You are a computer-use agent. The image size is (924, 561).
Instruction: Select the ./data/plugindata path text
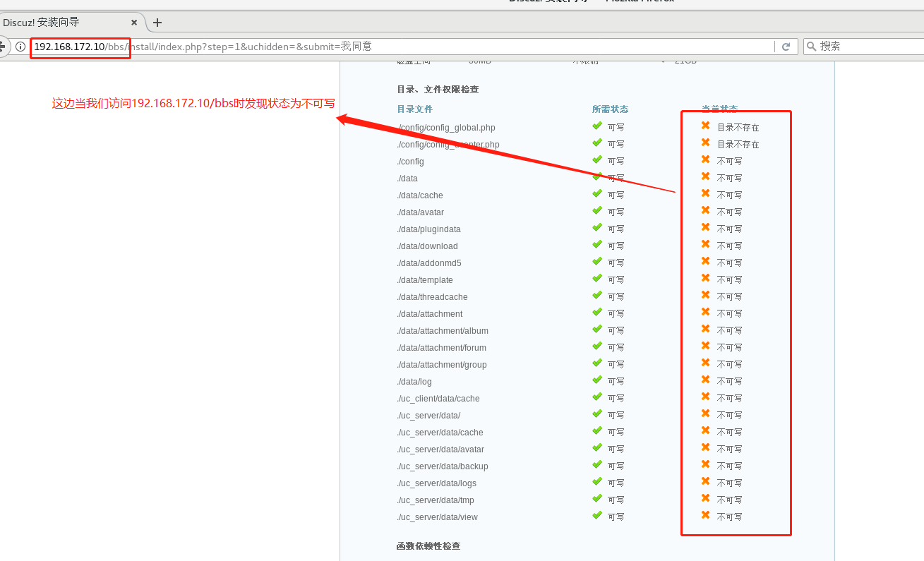coord(428,229)
